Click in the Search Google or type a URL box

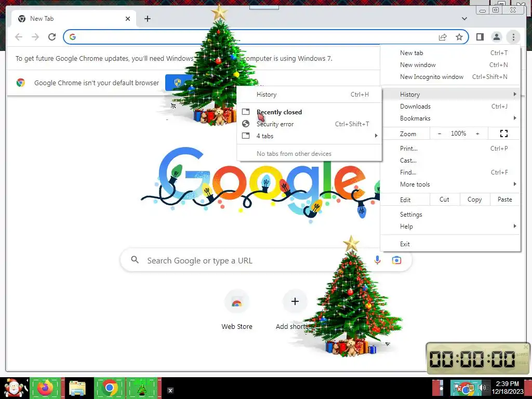(266, 260)
